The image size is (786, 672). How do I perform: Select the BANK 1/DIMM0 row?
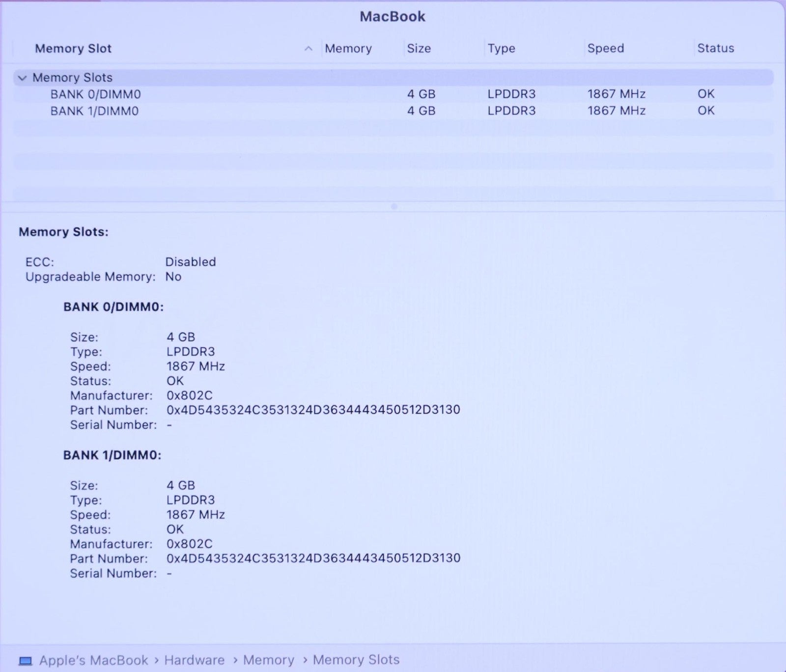click(393, 111)
